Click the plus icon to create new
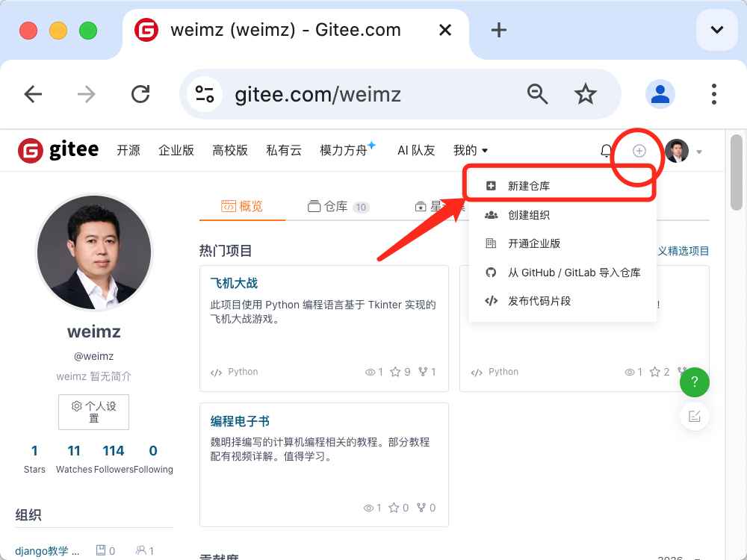 [x=639, y=151]
